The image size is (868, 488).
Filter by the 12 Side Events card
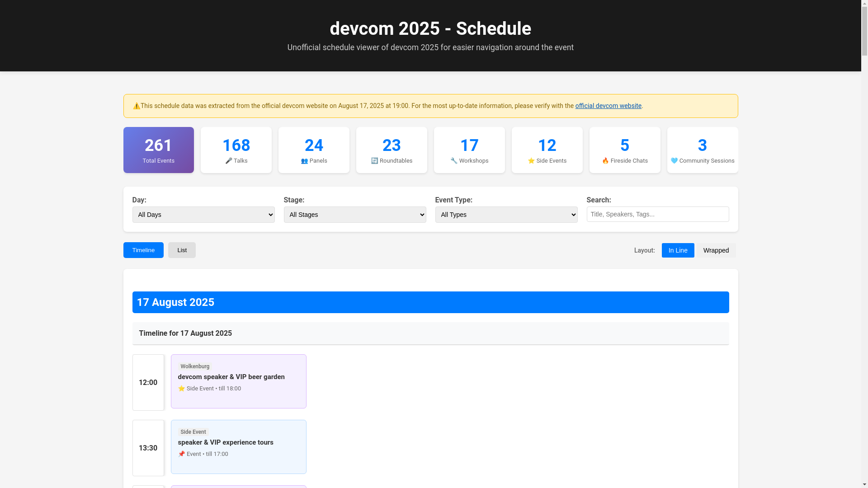(x=547, y=150)
